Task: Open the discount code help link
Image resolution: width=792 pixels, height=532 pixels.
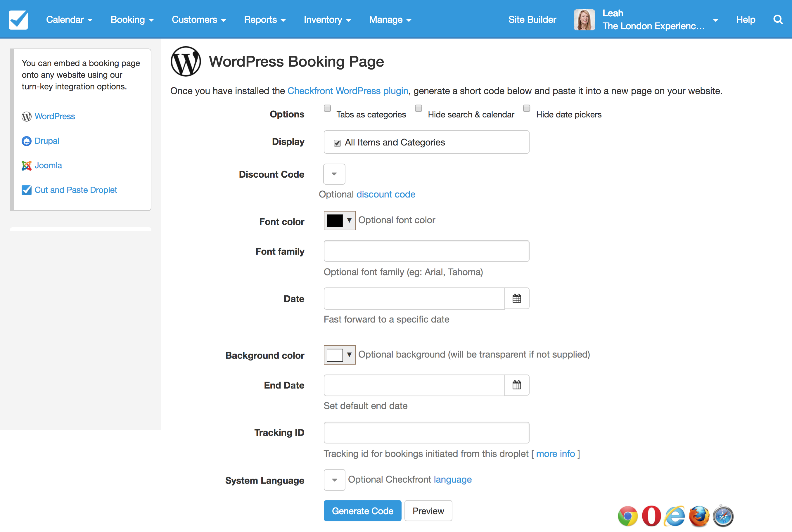Action: click(386, 194)
